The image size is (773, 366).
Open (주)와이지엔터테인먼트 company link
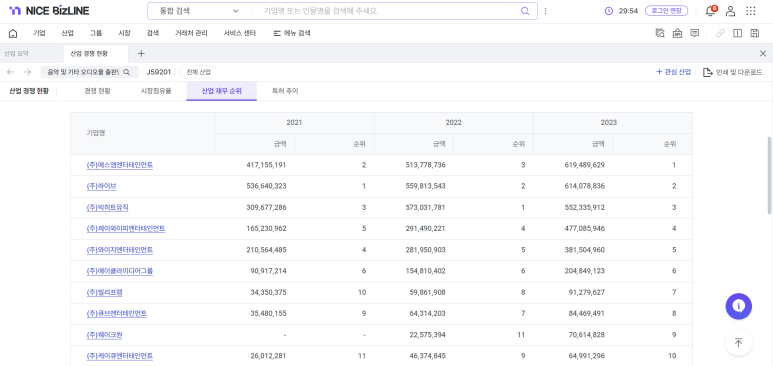click(x=120, y=250)
